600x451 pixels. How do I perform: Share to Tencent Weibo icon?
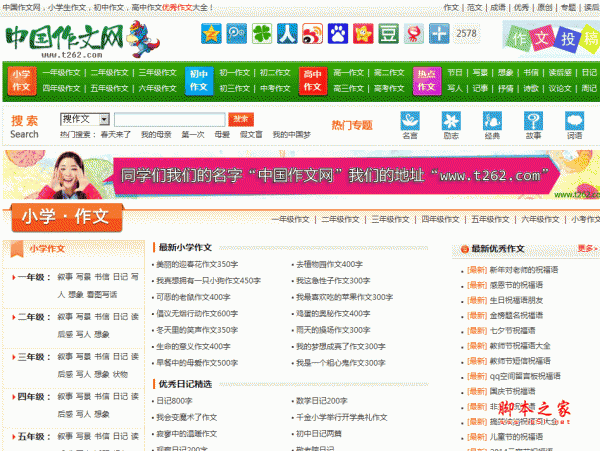click(236, 34)
